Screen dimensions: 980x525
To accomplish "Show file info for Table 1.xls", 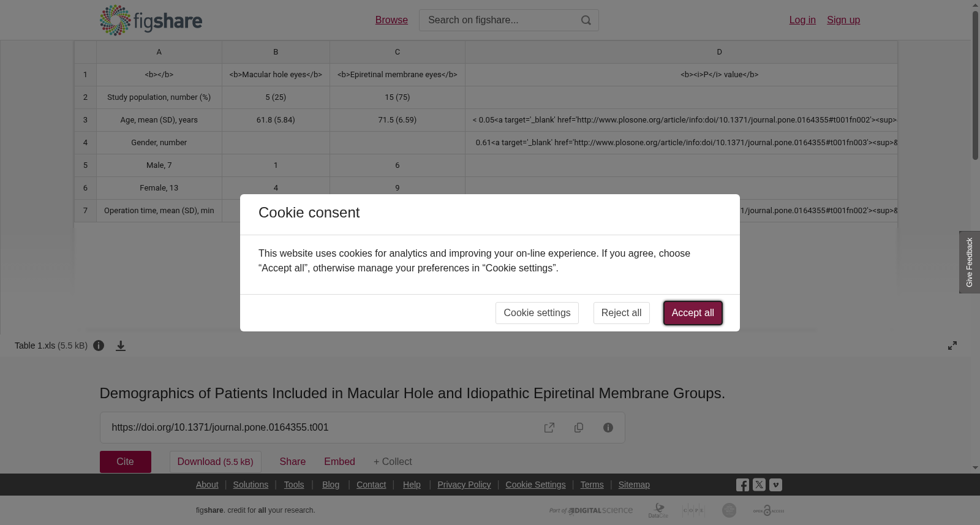I will (x=99, y=346).
